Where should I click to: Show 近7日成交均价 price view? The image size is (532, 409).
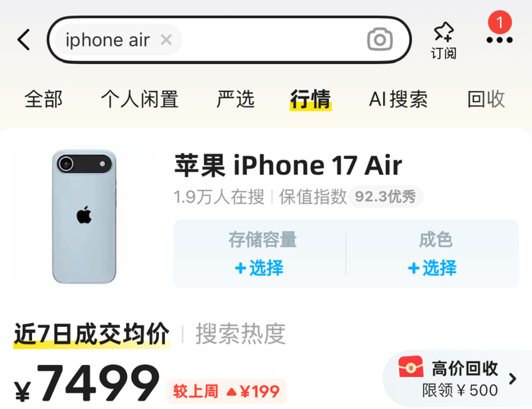92,334
